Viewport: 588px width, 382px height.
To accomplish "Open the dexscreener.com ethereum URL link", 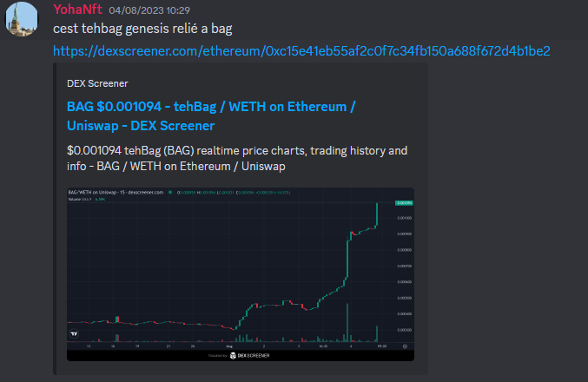I will [301, 50].
